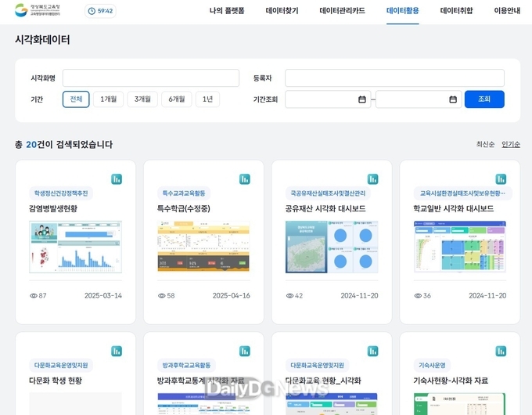This screenshot has width=532, height=415.
Task: Sort results by 인기순
Action: tap(511, 144)
